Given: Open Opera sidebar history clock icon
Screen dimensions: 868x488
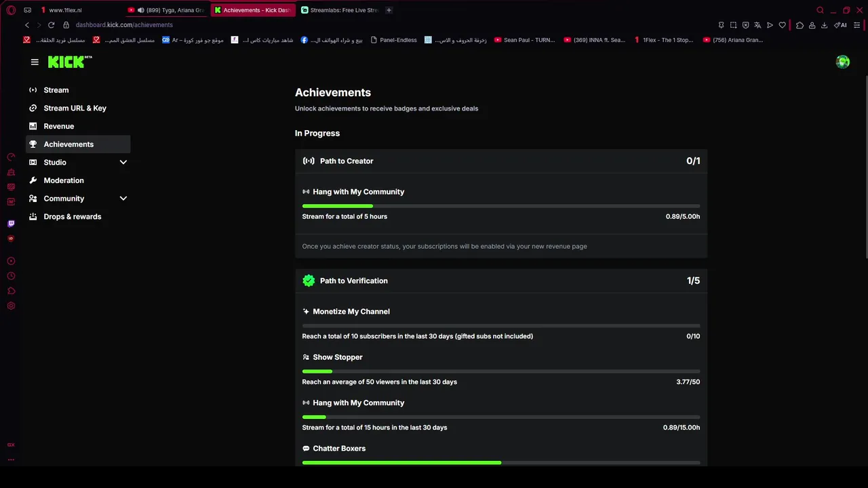Looking at the screenshot, I should point(11,276).
